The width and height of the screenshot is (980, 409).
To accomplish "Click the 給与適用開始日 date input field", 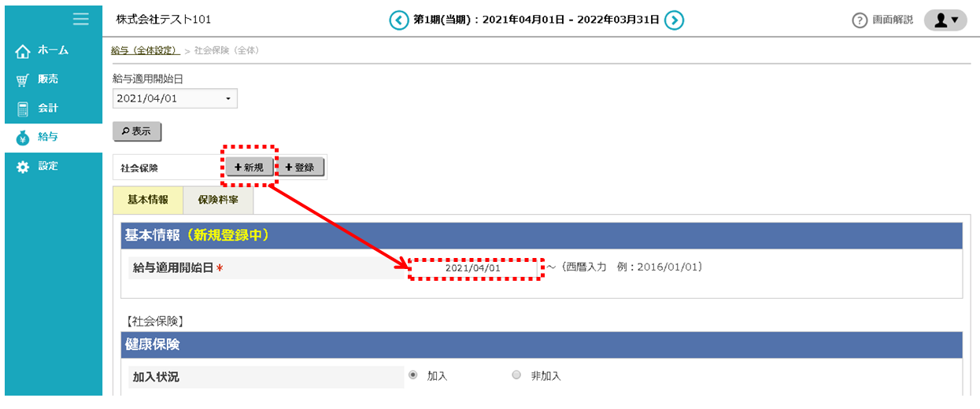I will 474,268.
